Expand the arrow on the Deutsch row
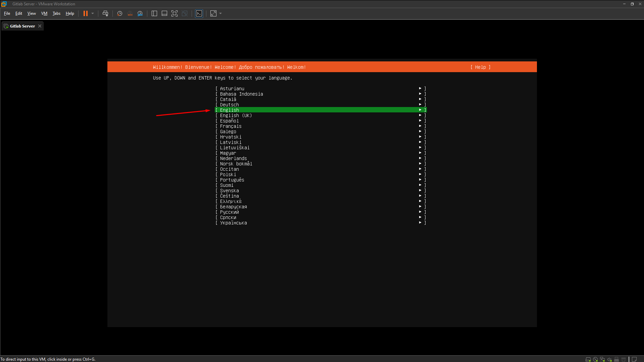 click(420, 105)
